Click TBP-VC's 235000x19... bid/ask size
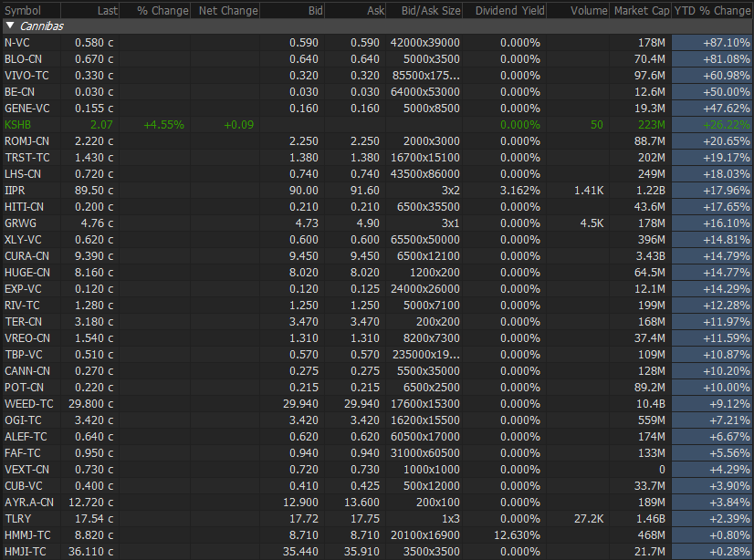Viewport: 754px width, 560px height. (426, 355)
